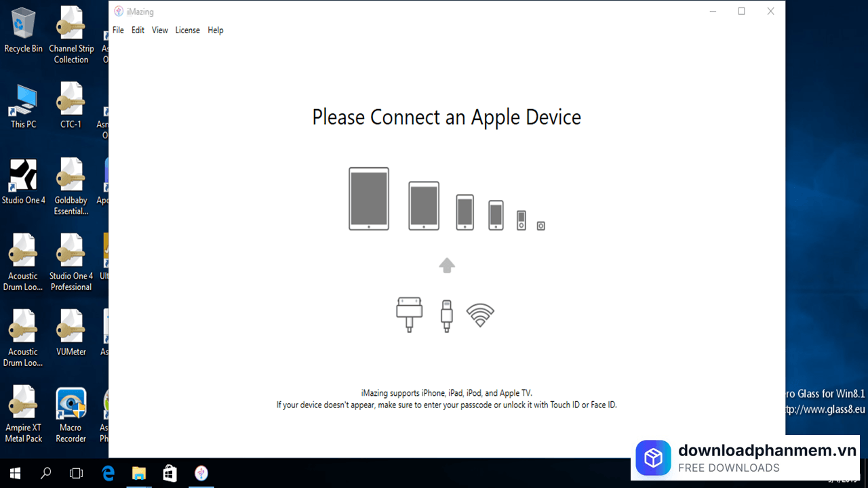Click iMazing taskbar button
Image resolution: width=868 pixels, height=488 pixels.
(201, 473)
